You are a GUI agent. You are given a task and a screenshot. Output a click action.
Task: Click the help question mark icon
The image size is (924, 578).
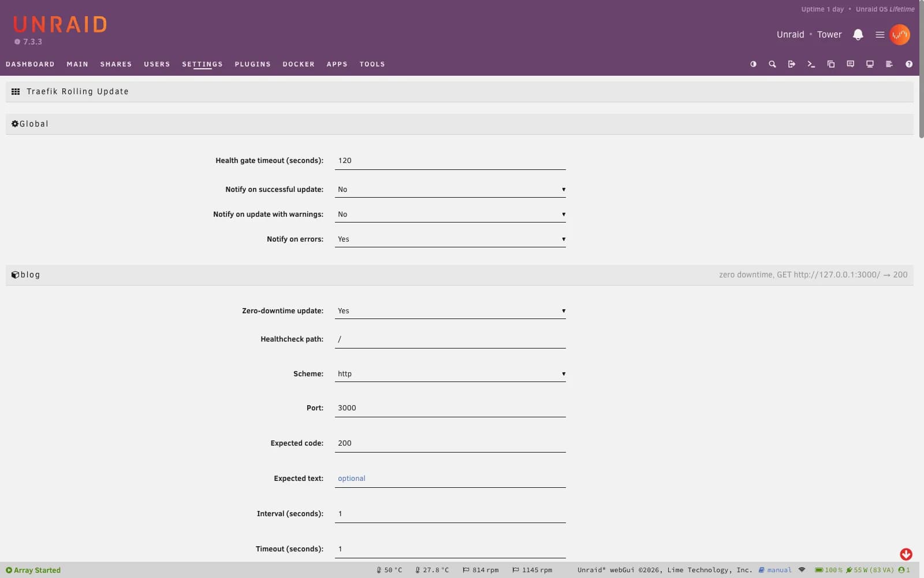[909, 64]
